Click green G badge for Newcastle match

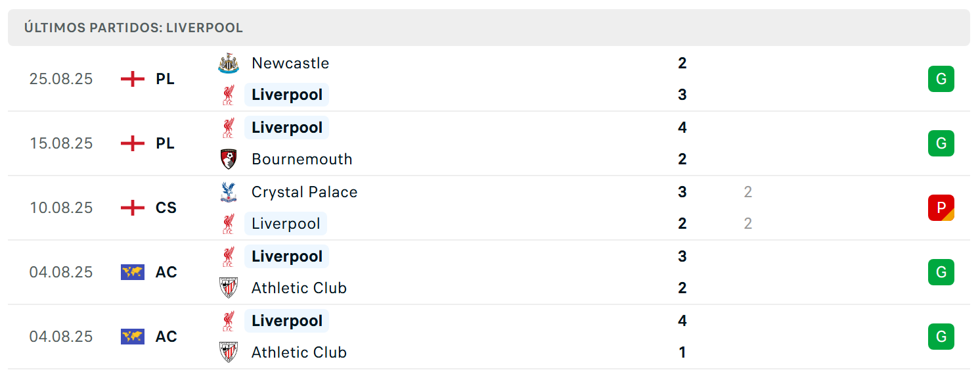click(x=941, y=79)
